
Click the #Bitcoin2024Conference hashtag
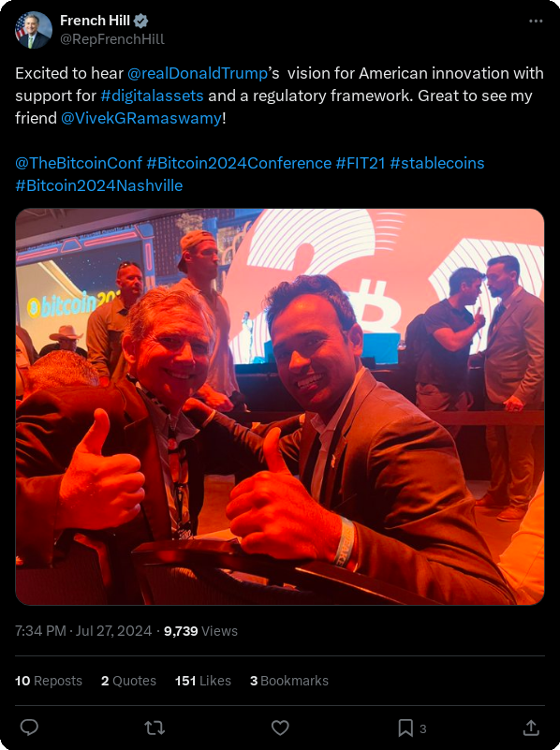239,163
